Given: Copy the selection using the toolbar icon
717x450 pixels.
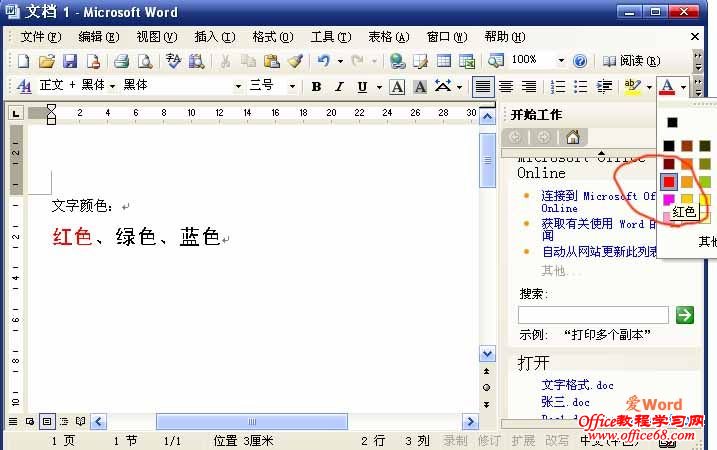Looking at the screenshot, I should tap(248, 61).
